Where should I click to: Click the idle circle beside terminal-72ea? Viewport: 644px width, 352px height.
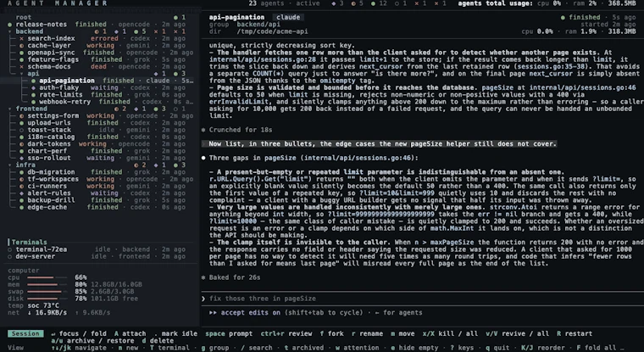coord(10,249)
